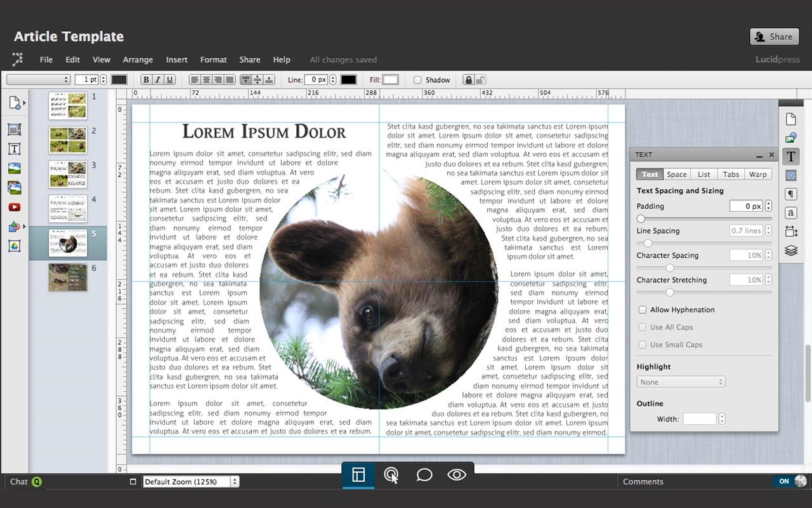
Task: Click the YouTube video insert icon
Action: click(x=14, y=207)
